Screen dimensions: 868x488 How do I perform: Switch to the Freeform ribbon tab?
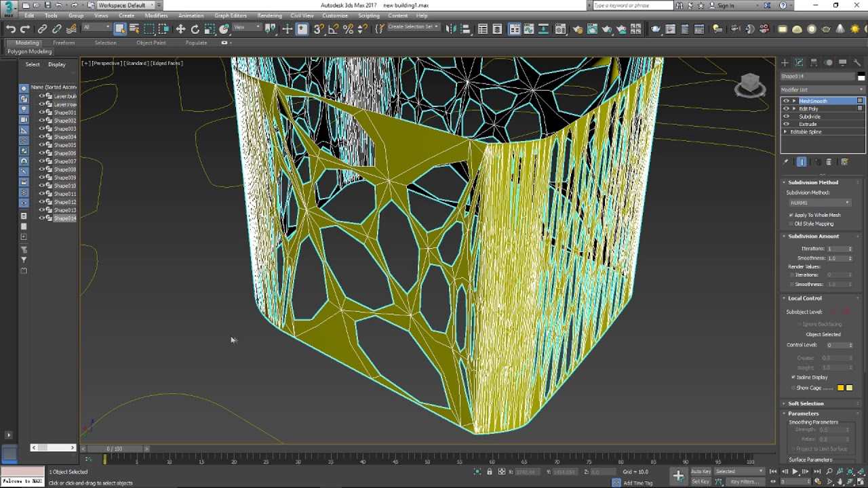click(x=64, y=43)
